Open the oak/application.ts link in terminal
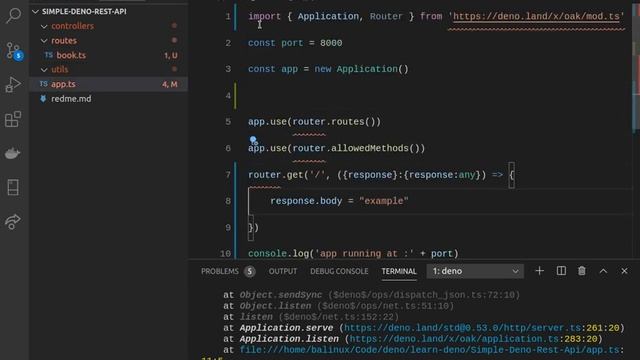The image size is (640, 360). [454, 339]
